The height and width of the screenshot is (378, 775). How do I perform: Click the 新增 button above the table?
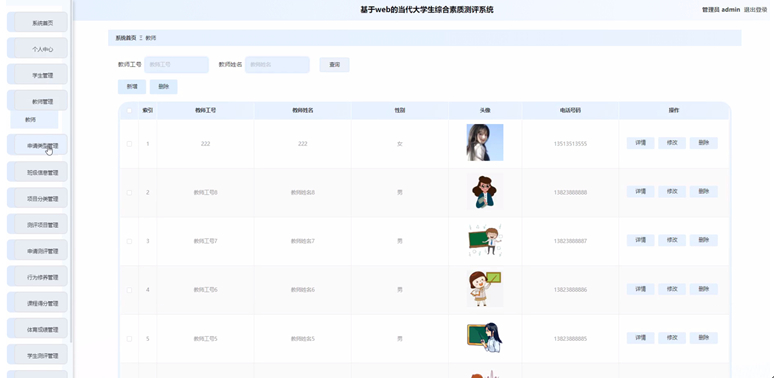pyautogui.click(x=131, y=86)
